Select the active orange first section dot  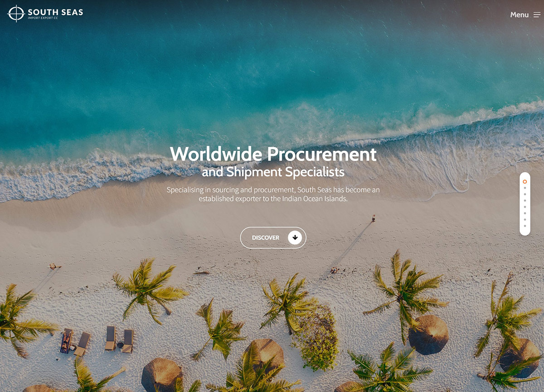tap(525, 182)
